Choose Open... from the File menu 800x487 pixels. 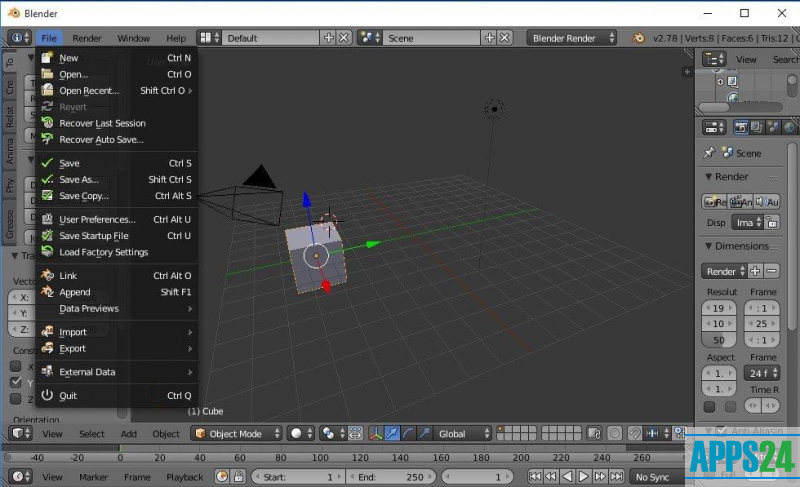click(116, 74)
